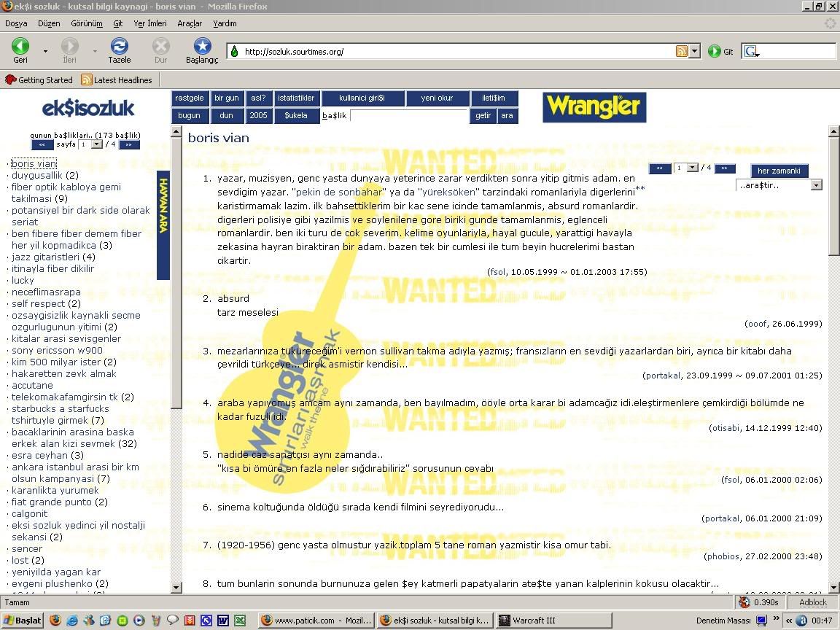Viewport: 840px width, 630px height.
Task: Launch Microsoft Excel from quick launch
Action: click(239, 621)
